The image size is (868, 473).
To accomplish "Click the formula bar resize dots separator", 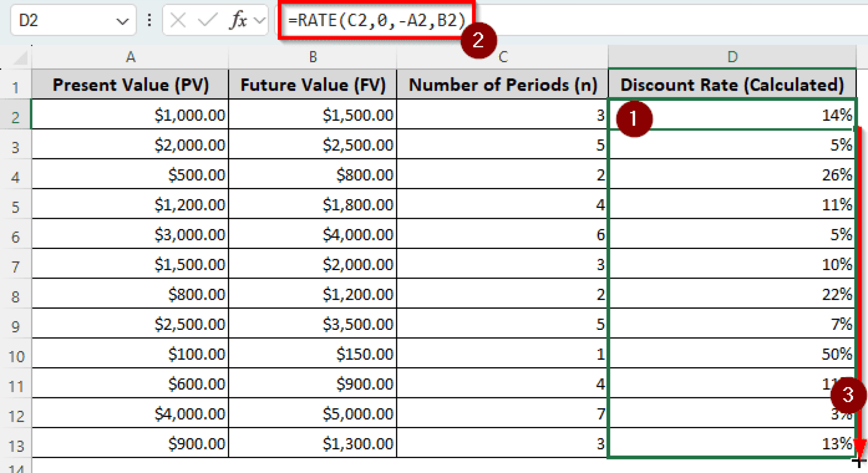I will click(x=149, y=19).
